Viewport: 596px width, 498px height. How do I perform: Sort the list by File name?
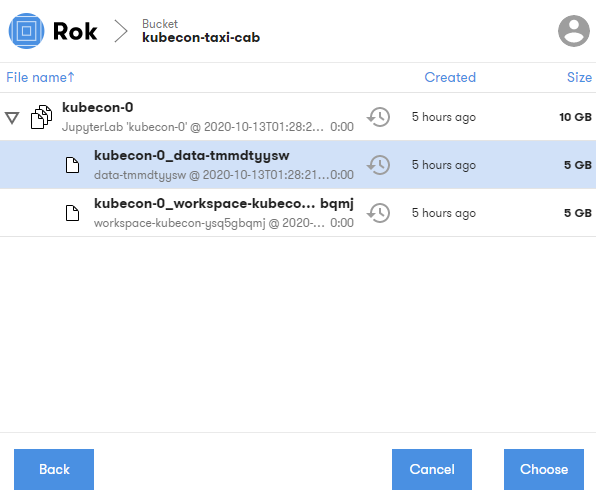coord(40,77)
